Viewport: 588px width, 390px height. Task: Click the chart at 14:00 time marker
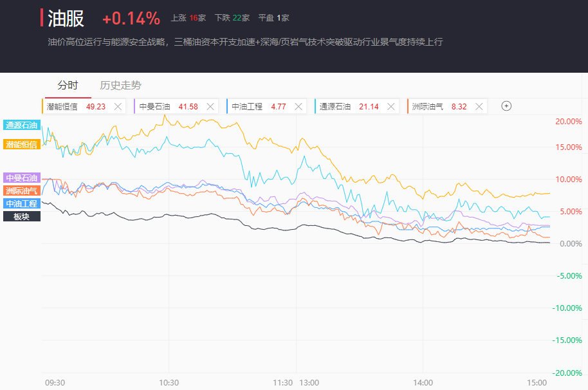(423, 382)
